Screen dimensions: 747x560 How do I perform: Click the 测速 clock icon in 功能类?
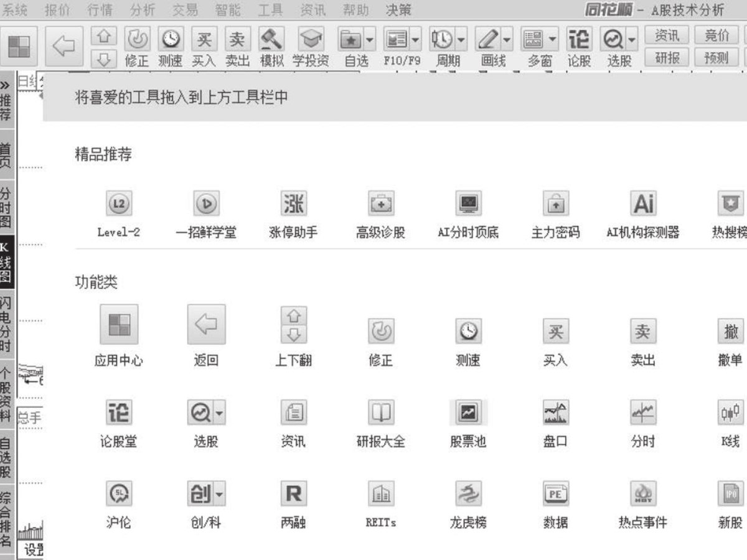click(468, 332)
